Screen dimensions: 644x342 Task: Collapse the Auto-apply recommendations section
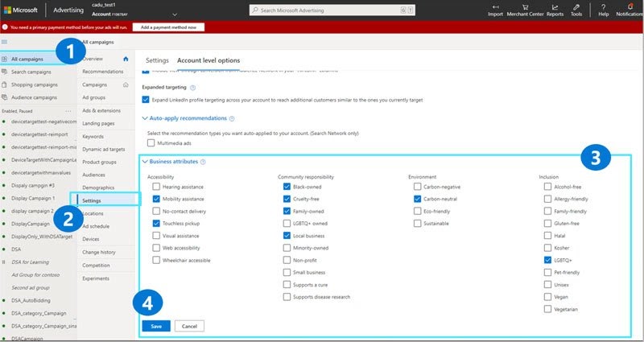(145, 118)
